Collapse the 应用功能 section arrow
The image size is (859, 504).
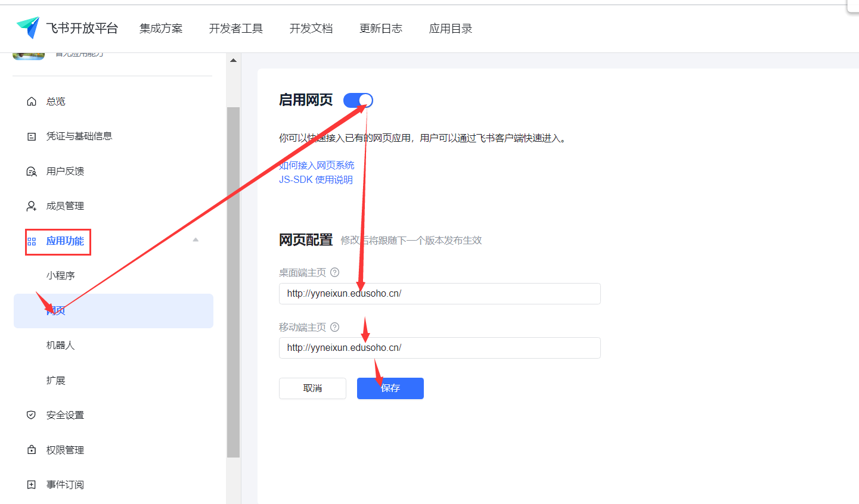(x=196, y=240)
